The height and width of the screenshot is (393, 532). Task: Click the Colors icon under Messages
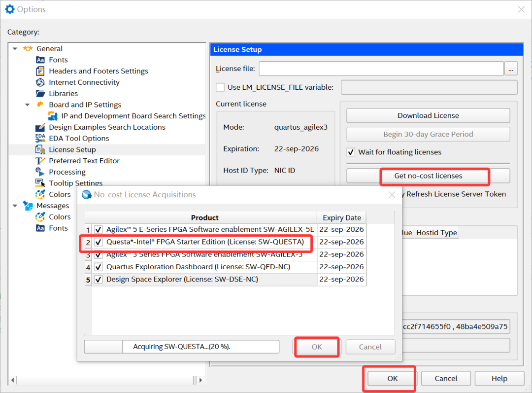pyautogui.click(x=40, y=216)
